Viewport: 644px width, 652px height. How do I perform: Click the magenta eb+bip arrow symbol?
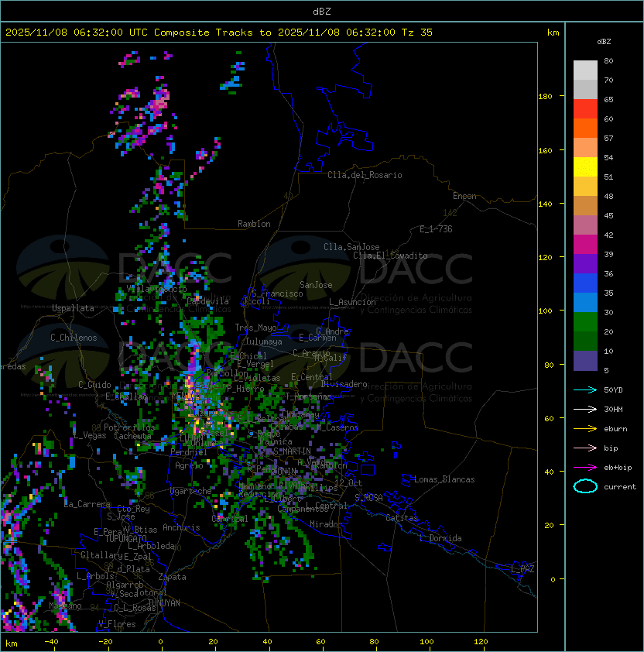tap(585, 468)
